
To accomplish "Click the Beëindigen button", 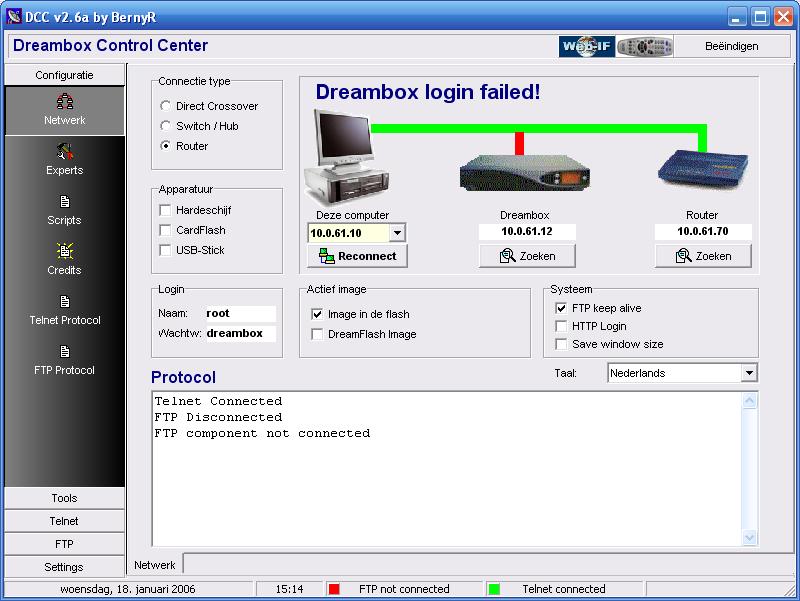I will coord(732,46).
